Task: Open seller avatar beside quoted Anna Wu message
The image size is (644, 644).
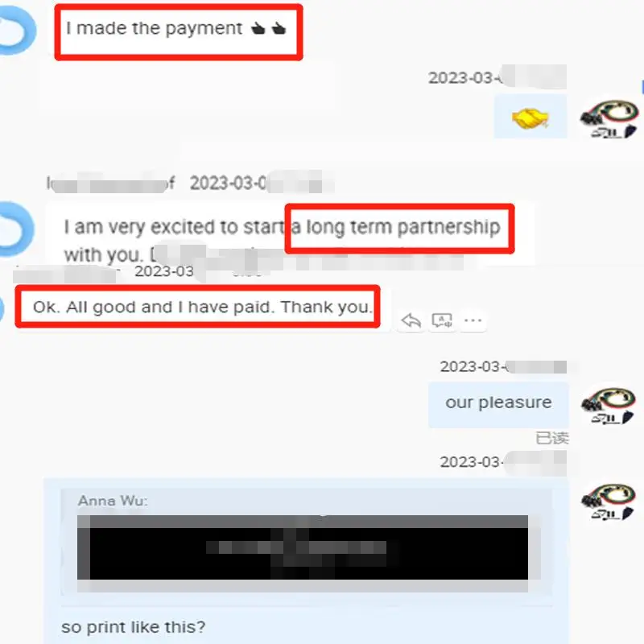Action: pos(609,502)
